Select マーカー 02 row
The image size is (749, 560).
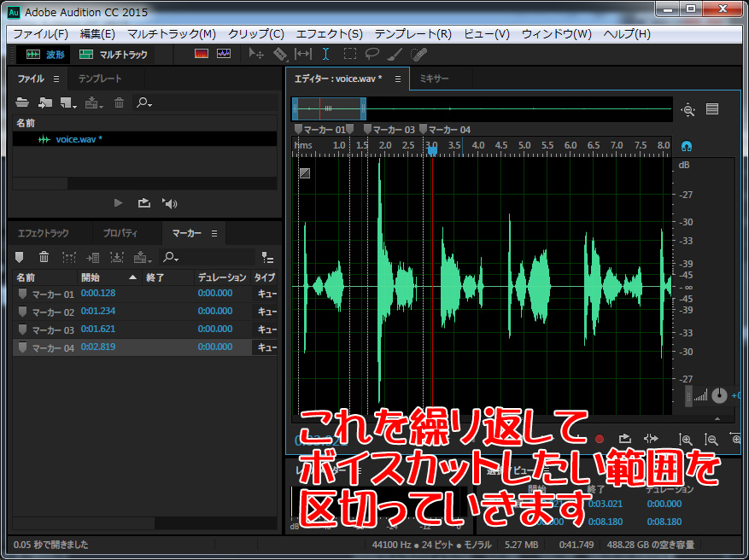click(144, 312)
